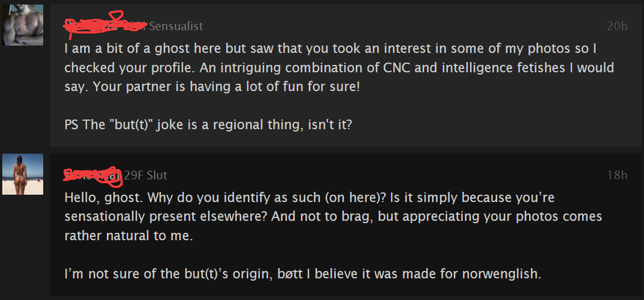Click the 20h message timestamp
Screen dimensions: 644x300
click(x=617, y=26)
